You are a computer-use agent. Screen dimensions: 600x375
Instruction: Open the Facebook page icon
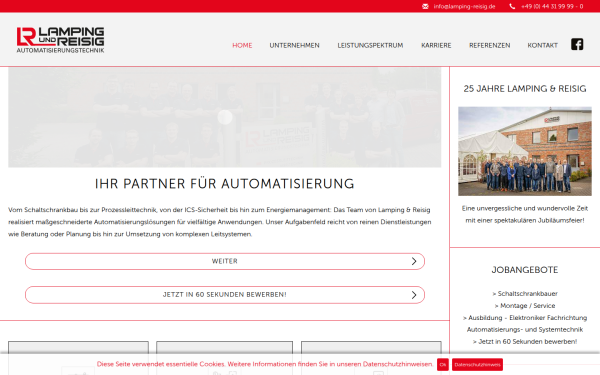point(577,44)
